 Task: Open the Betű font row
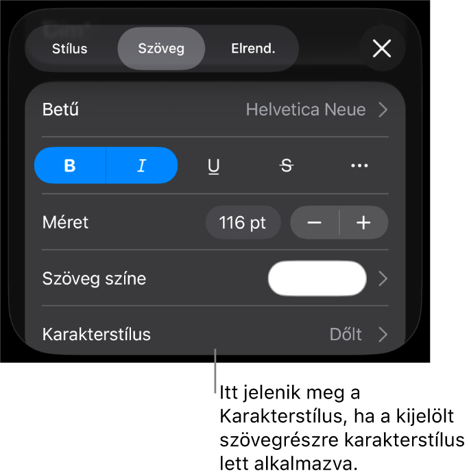click(x=215, y=110)
